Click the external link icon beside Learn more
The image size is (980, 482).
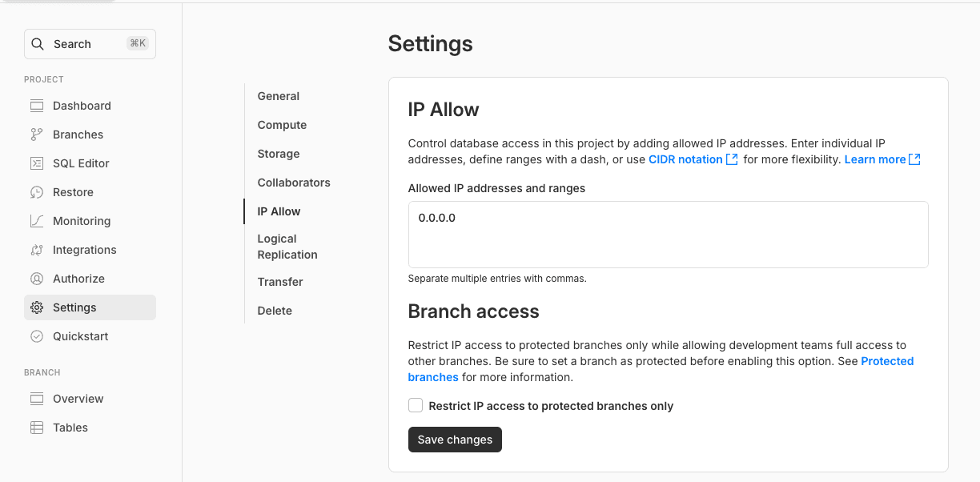(x=914, y=159)
